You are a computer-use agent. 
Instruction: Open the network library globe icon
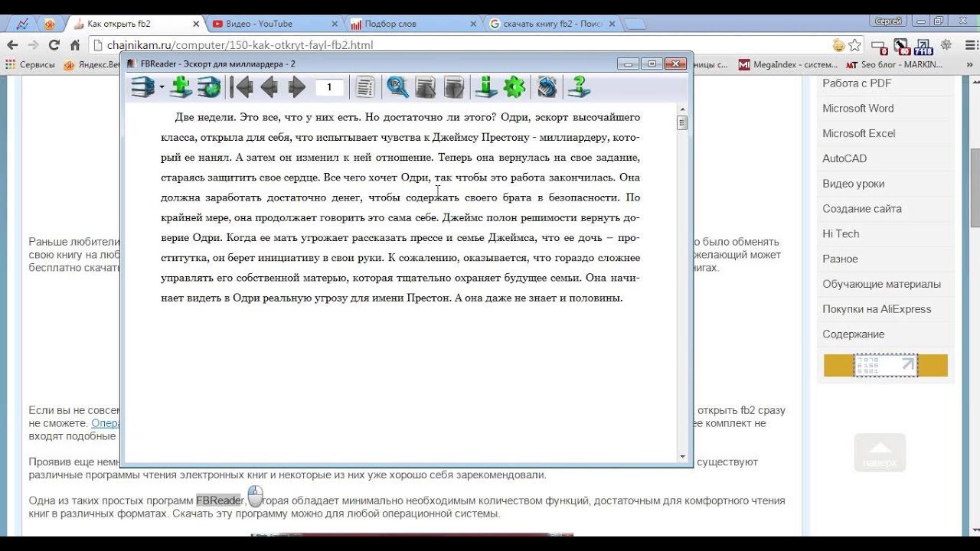click(x=208, y=87)
